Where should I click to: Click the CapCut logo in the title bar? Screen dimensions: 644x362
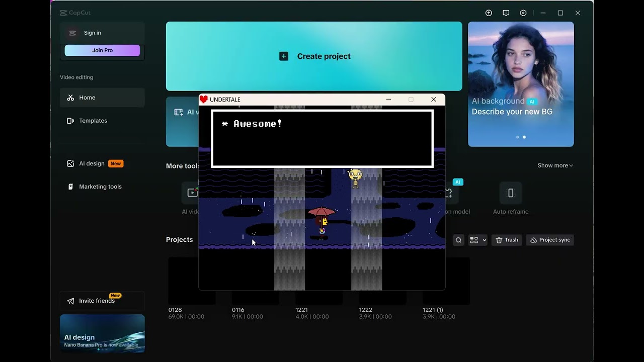tap(75, 13)
